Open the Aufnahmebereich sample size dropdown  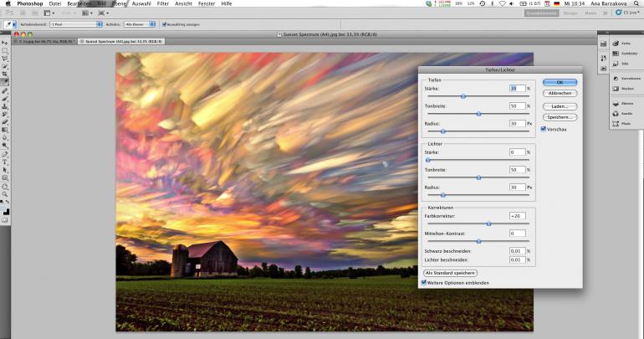click(76, 24)
